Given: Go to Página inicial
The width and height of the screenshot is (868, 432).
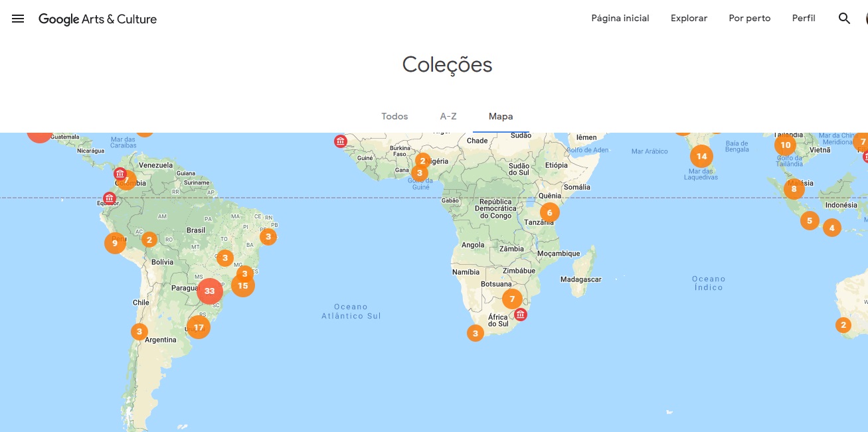Looking at the screenshot, I should 620,19.
